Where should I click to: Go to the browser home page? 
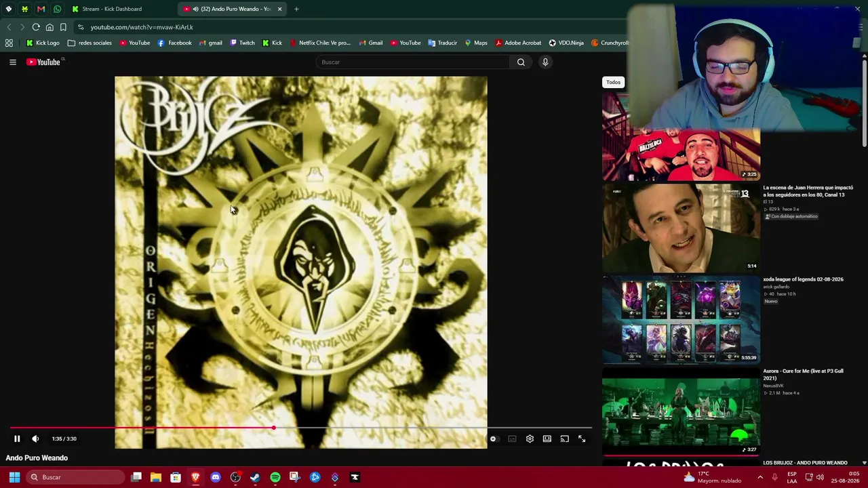pos(50,27)
